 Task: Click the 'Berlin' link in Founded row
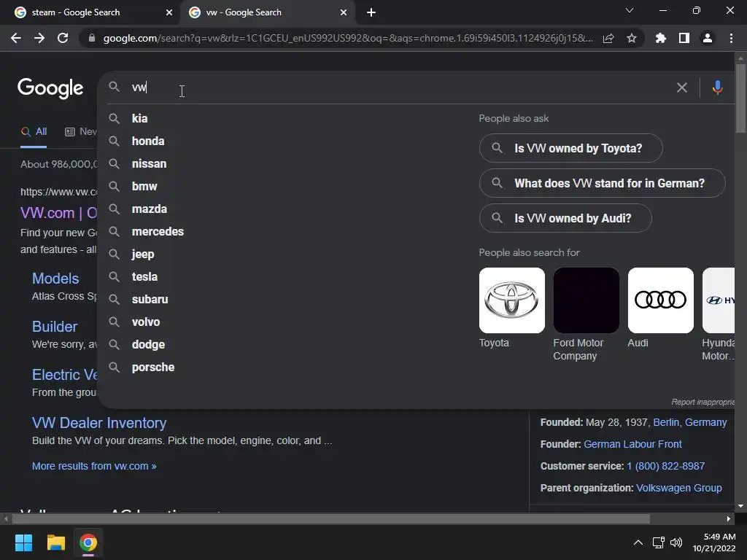click(666, 422)
